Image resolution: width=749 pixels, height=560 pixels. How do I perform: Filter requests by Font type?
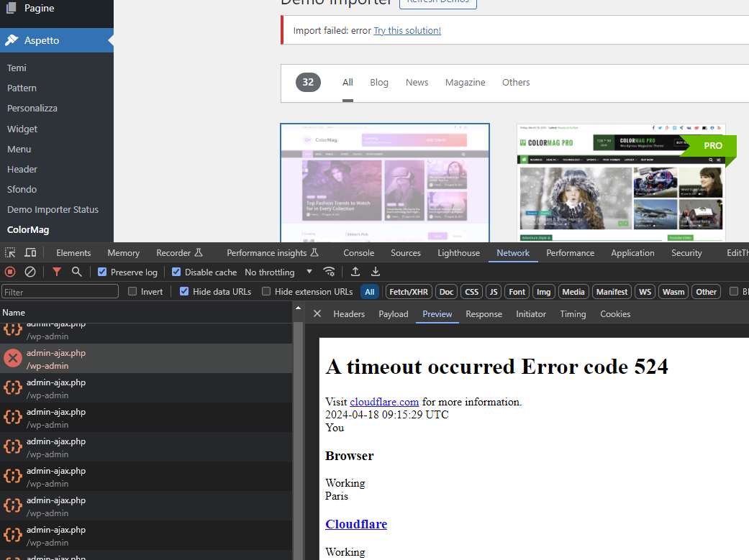pyautogui.click(x=517, y=292)
